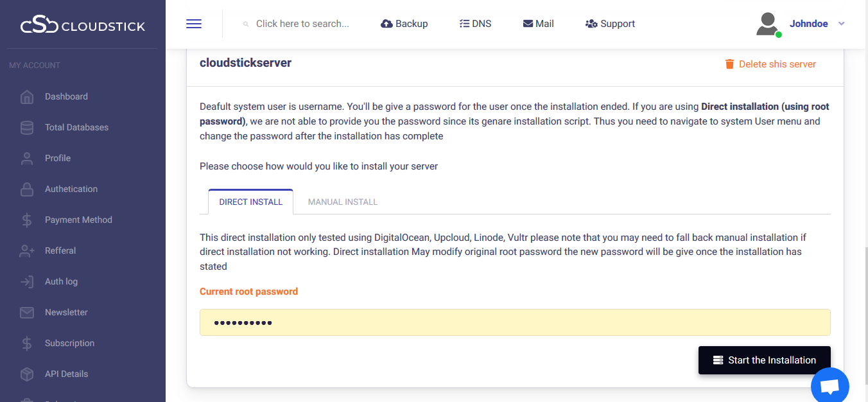The width and height of the screenshot is (868, 402).
Task: Open the Backup menu
Action: click(x=404, y=24)
